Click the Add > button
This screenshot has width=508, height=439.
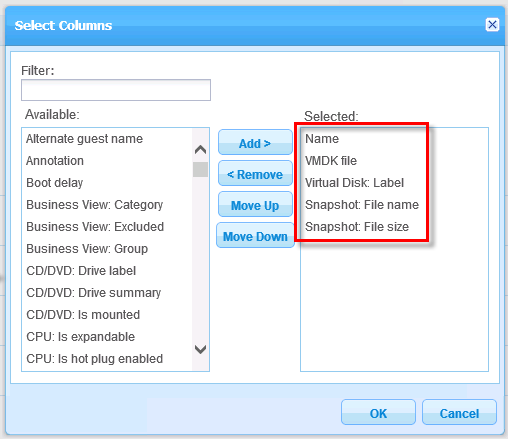[x=255, y=142]
